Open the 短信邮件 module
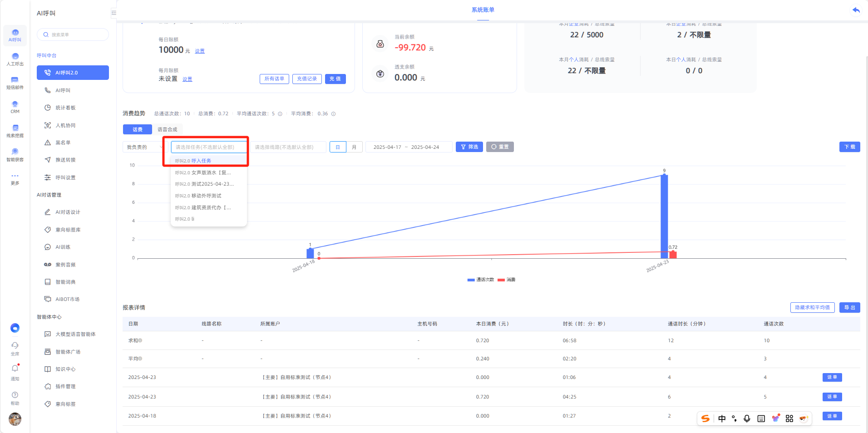 tap(15, 83)
